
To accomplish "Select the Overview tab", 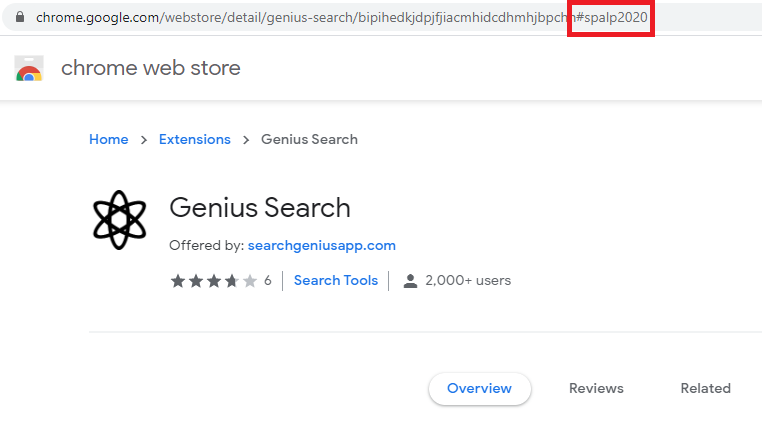I will coord(479,388).
